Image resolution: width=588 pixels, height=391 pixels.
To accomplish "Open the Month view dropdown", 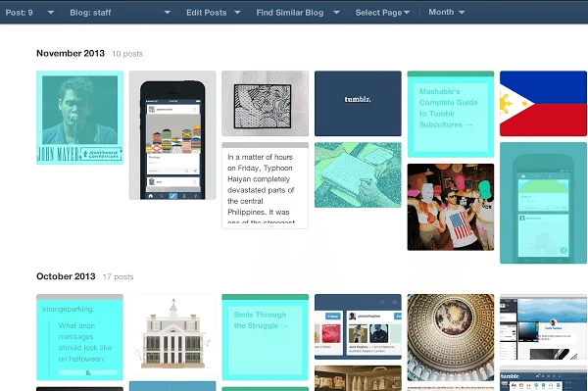I will click(447, 12).
